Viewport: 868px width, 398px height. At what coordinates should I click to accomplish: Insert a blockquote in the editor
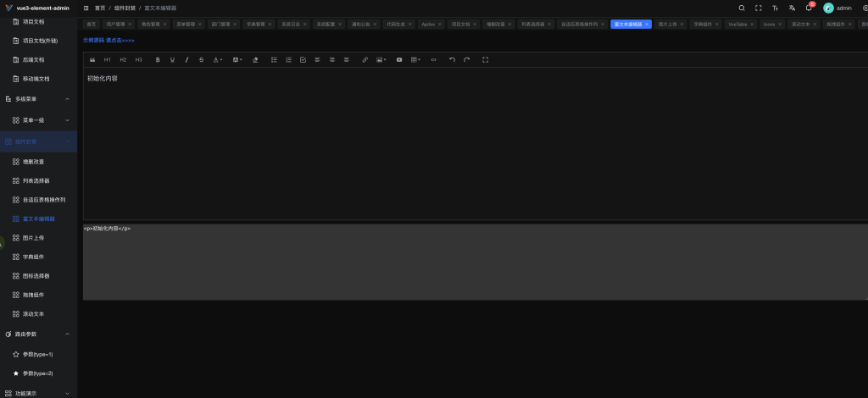point(92,59)
